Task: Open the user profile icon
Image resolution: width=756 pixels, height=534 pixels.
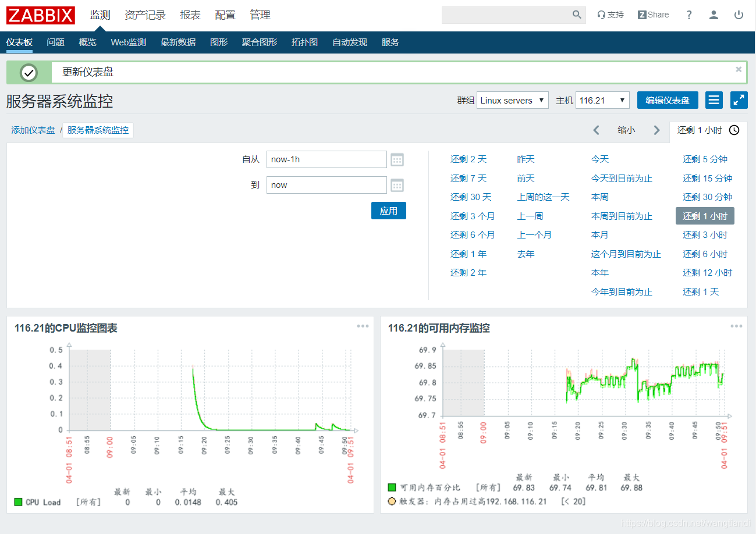Action: [x=714, y=15]
